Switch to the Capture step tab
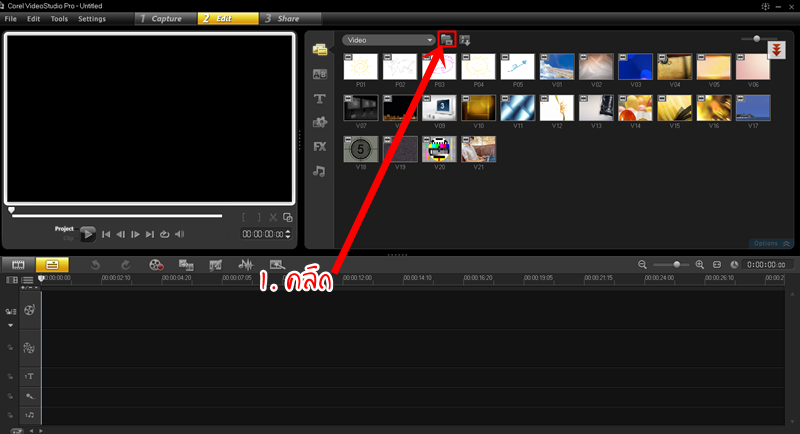800x434 pixels. [x=166, y=18]
